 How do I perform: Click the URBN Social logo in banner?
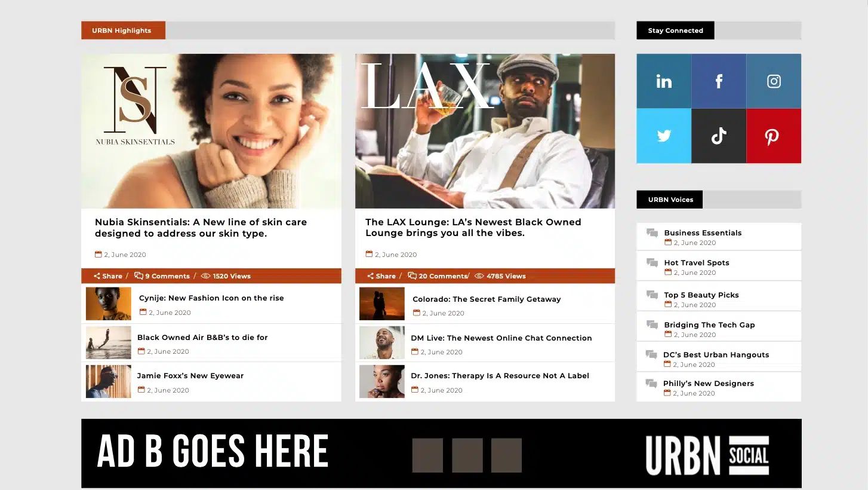click(x=707, y=455)
